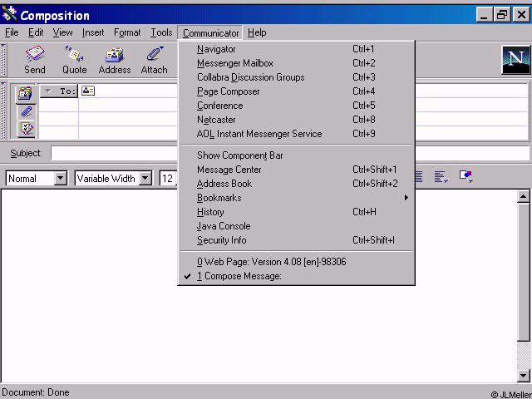Select Page Composer menu entry

pyautogui.click(x=296, y=91)
